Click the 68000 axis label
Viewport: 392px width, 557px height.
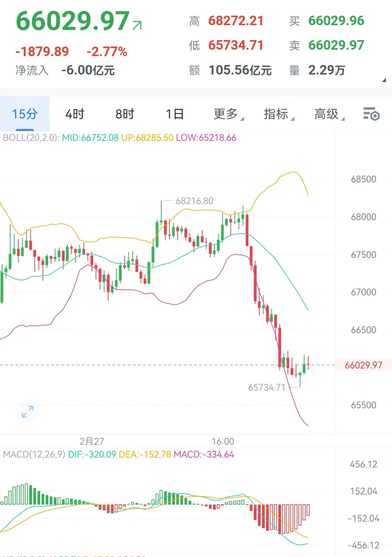363,217
